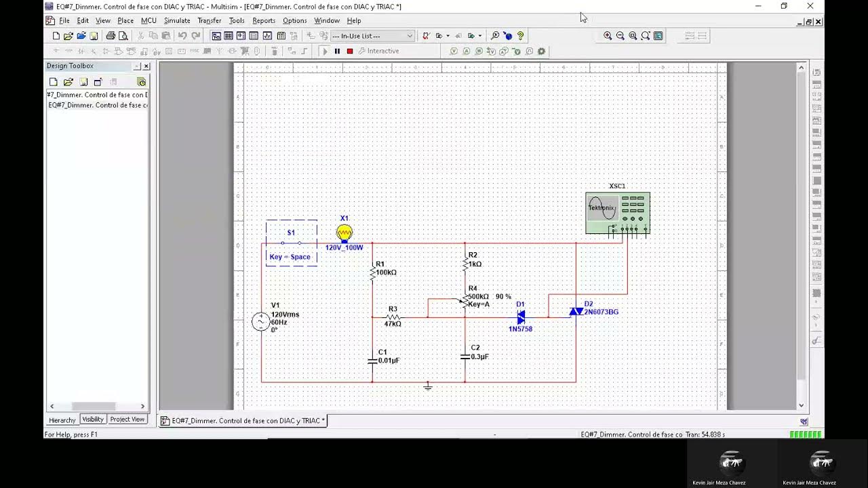Click the New design toolbar icon
The width and height of the screenshot is (868, 488).
(56, 36)
